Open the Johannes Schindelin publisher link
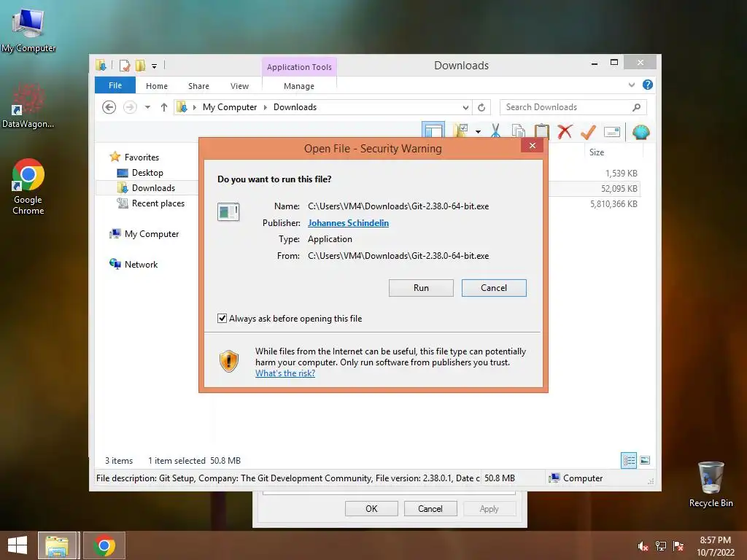This screenshot has width=747, height=560. coord(348,223)
